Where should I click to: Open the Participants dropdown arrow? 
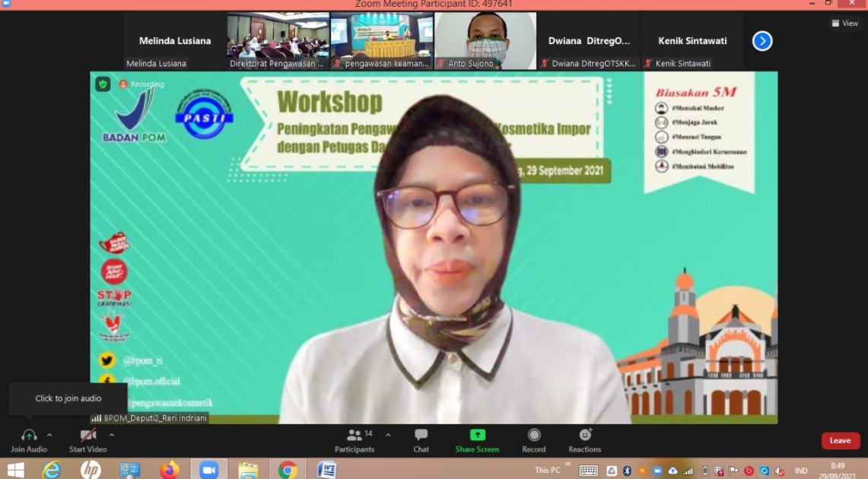pos(389,434)
